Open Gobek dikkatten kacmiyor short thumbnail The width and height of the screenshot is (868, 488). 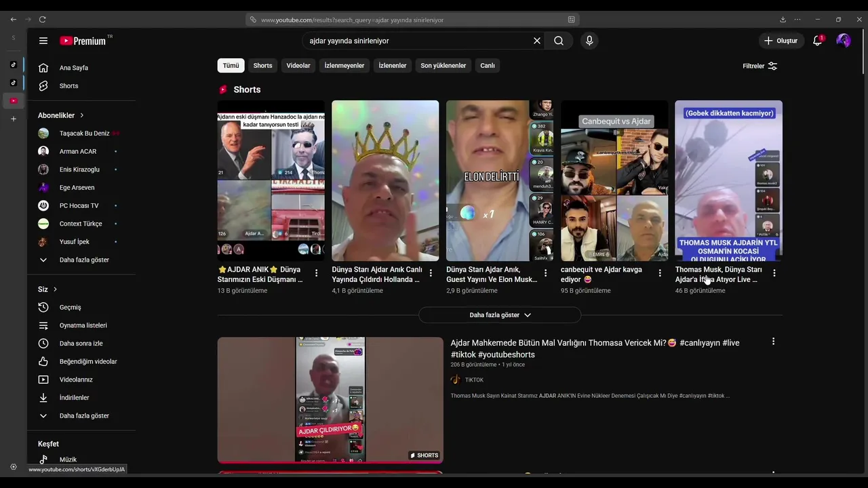tap(728, 181)
